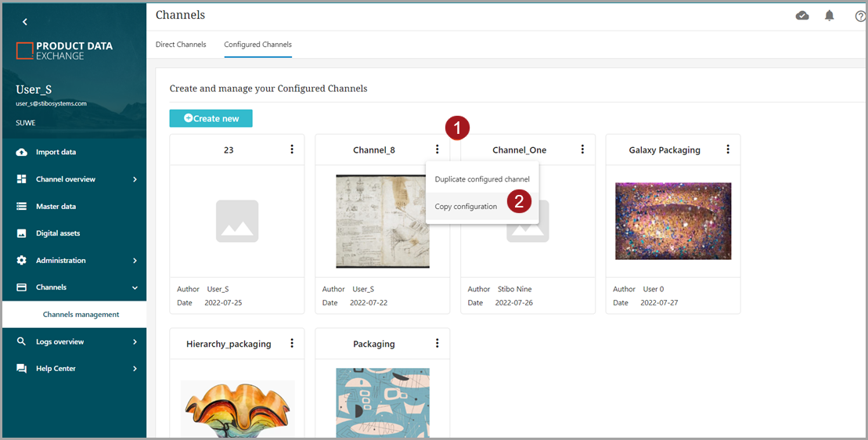This screenshot has height=440, width=868.
Task: Open Galaxy Packaging's three-dot menu
Action: pyautogui.click(x=728, y=150)
